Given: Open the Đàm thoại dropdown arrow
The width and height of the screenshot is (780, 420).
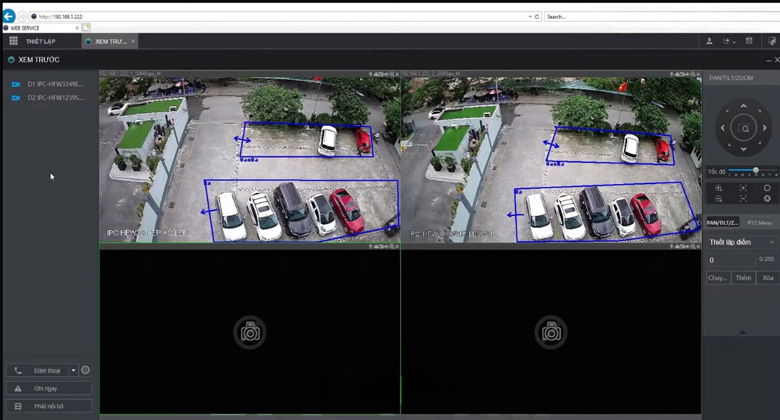Looking at the screenshot, I should [73, 370].
